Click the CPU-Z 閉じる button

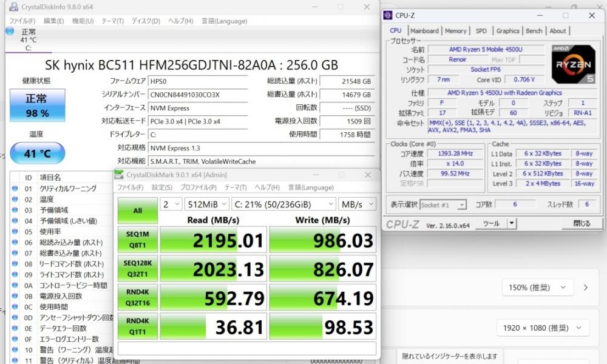(582, 224)
